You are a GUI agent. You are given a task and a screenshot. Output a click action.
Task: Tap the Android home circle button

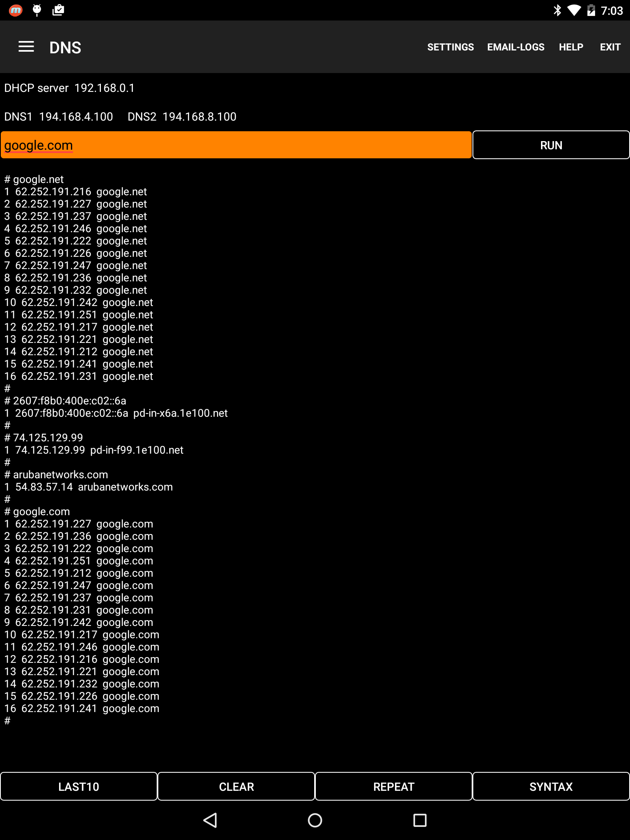pyautogui.click(x=315, y=820)
